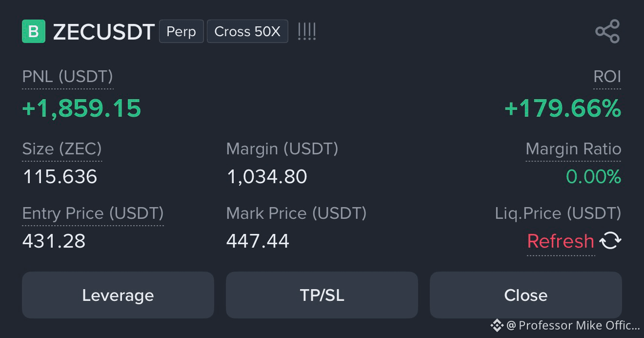Click the Binance logo watermark icon
Screen dimensions: 644x338
click(x=497, y=325)
